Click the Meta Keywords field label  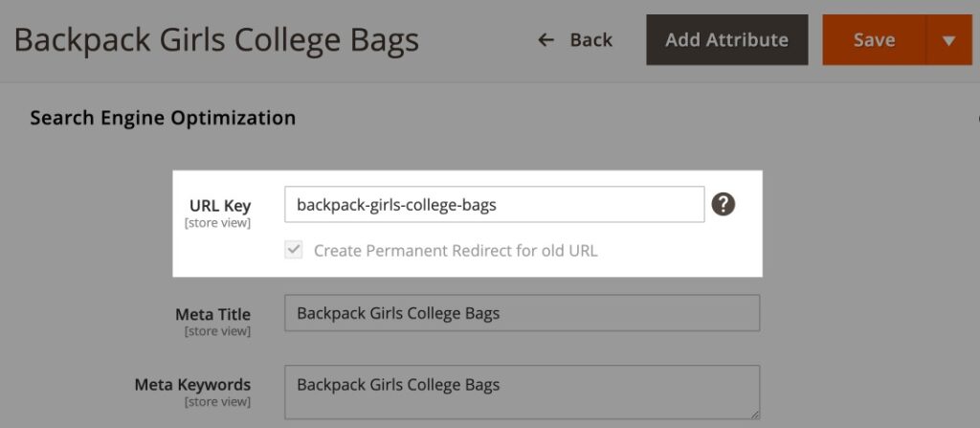[x=192, y=384]
